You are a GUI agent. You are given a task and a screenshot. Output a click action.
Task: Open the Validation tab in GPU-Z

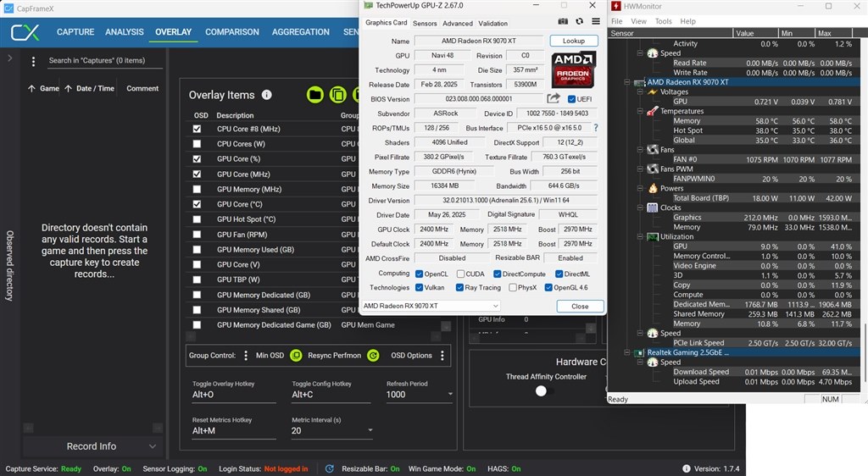click(x=492, y=23)
